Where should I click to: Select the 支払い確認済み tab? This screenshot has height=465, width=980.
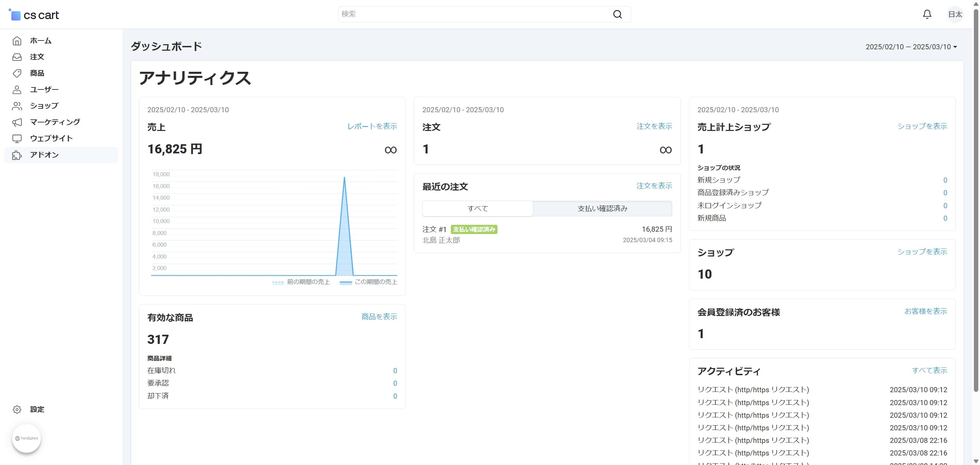coord(602,209)
